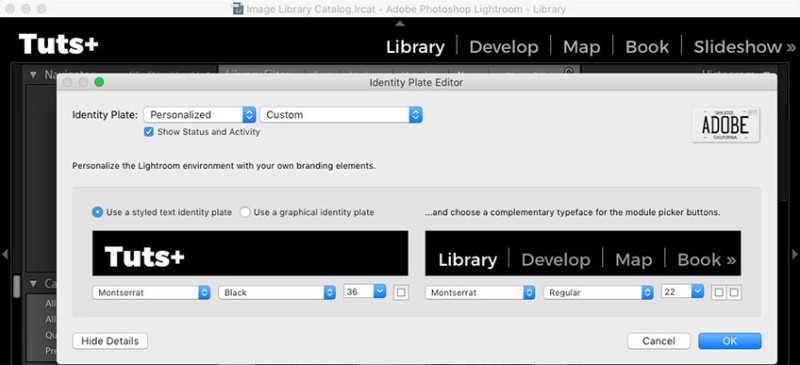The width and height of the screenshot is (800, 365).
Task: Click the right panel collapse arrow
Action: (x=794, y=254)
